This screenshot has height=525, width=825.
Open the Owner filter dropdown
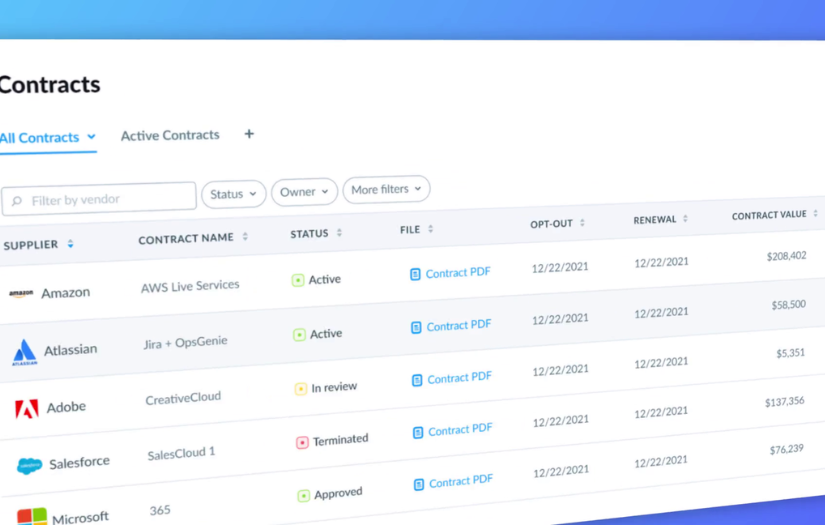[x=304, y=192]
